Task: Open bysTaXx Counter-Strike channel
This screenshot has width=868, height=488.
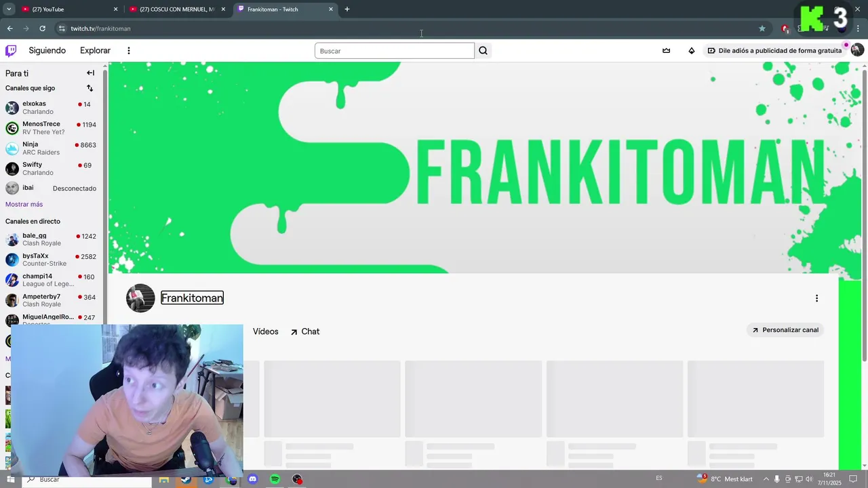Action: (52, 260)
